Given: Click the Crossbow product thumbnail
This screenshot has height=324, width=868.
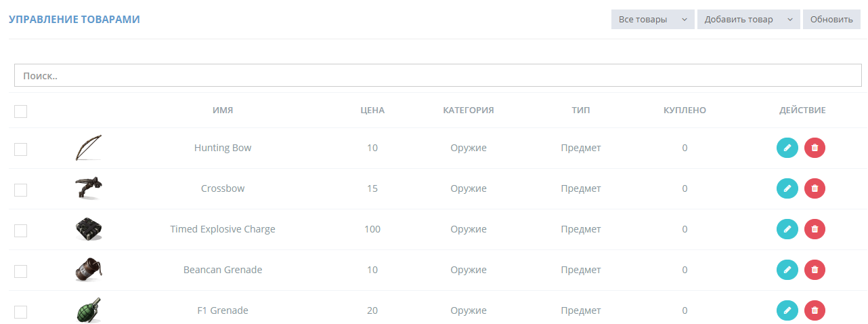Looking at the screenshot, I should [x=89, y=188].
